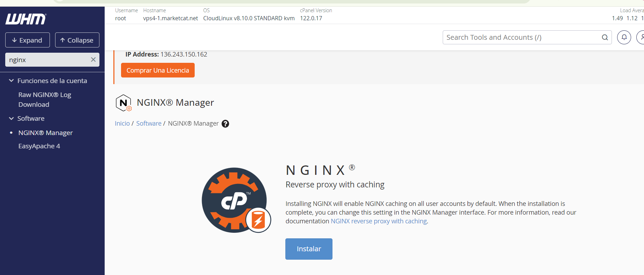Open NGINX reverse proxy with caching documentation

point(379,221)
